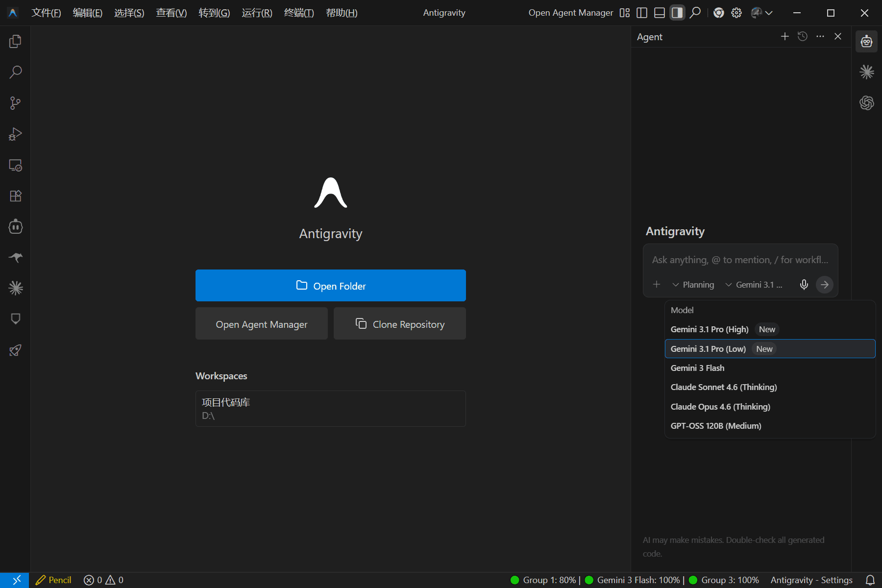Open agent conversation history
882x588 pixels.
(x=802, y=37)
